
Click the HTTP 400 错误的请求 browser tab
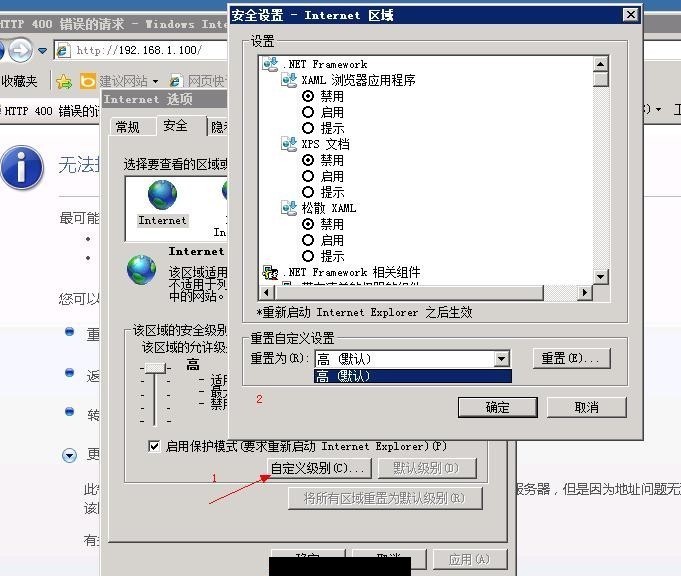click(50, 111)
